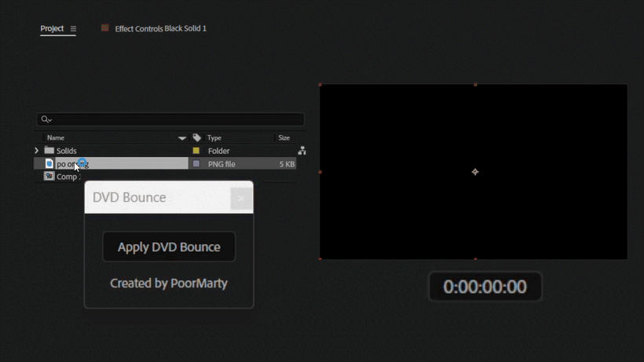The image size is (644, 362).
Task: Select the 5 KB size cell
Action: point(287,164)
